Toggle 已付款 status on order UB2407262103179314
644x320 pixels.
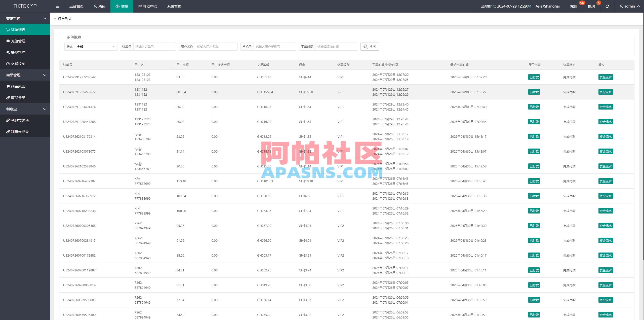click(x=534, y=136)
